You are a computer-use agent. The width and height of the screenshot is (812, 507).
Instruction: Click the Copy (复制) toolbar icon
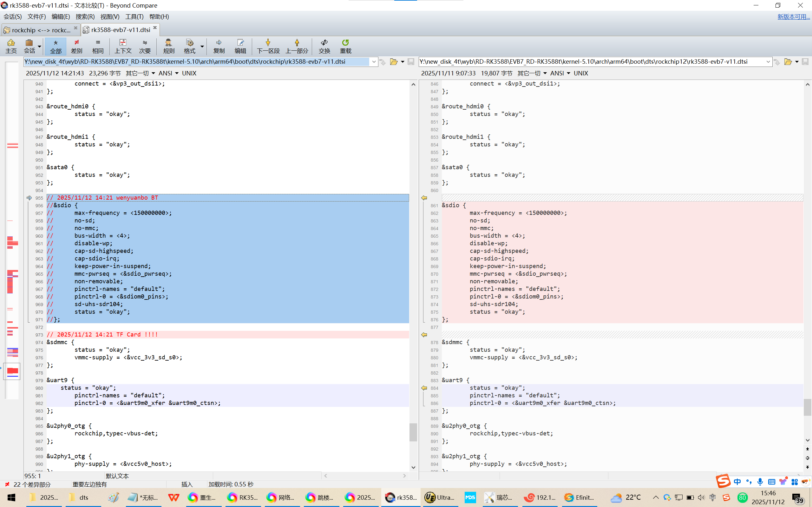pyautogui.click(x=219, y=46)
